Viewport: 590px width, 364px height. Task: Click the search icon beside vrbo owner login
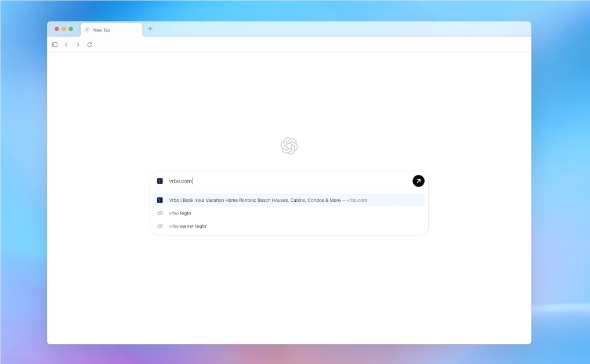(160, 226)
